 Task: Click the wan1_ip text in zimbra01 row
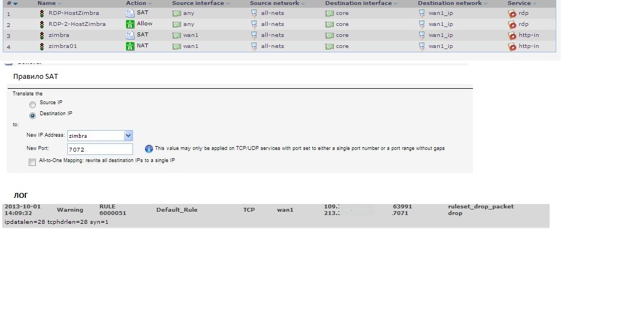click(x=441, y=46)
